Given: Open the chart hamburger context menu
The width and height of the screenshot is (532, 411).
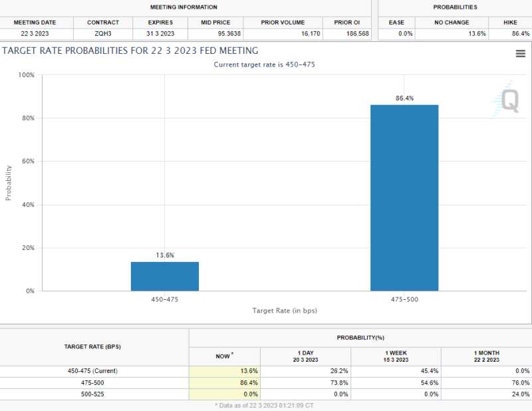Looking at the screenshot, I should click(x=521, y=54).
